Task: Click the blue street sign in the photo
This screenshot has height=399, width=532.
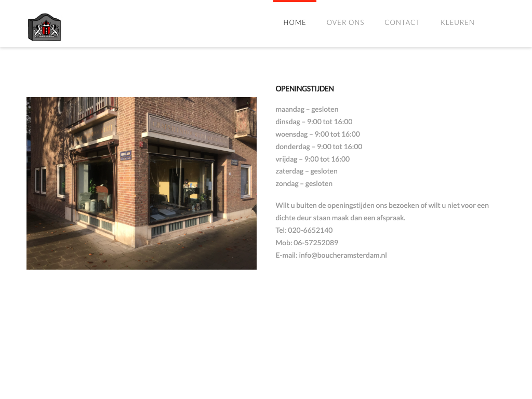Action: 126,155
